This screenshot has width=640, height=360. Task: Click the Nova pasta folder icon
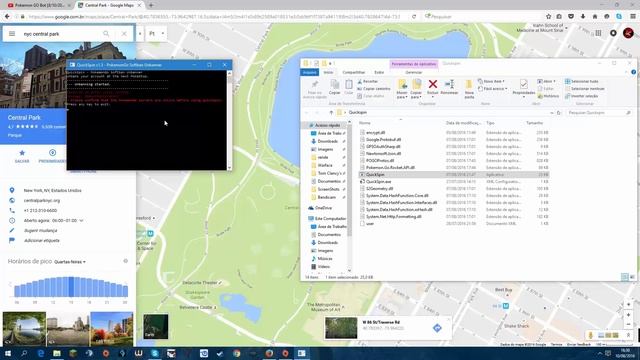tap(469, 84)
